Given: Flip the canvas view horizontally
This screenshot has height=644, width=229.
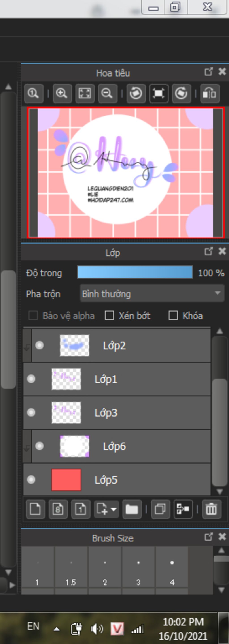Looking at the screenshot, I should (210, 94).
